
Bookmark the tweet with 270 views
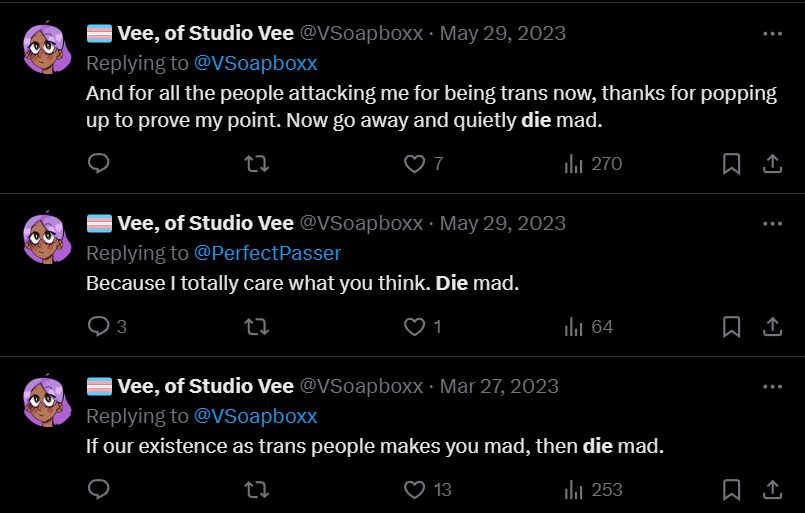(x=731, y=163)
